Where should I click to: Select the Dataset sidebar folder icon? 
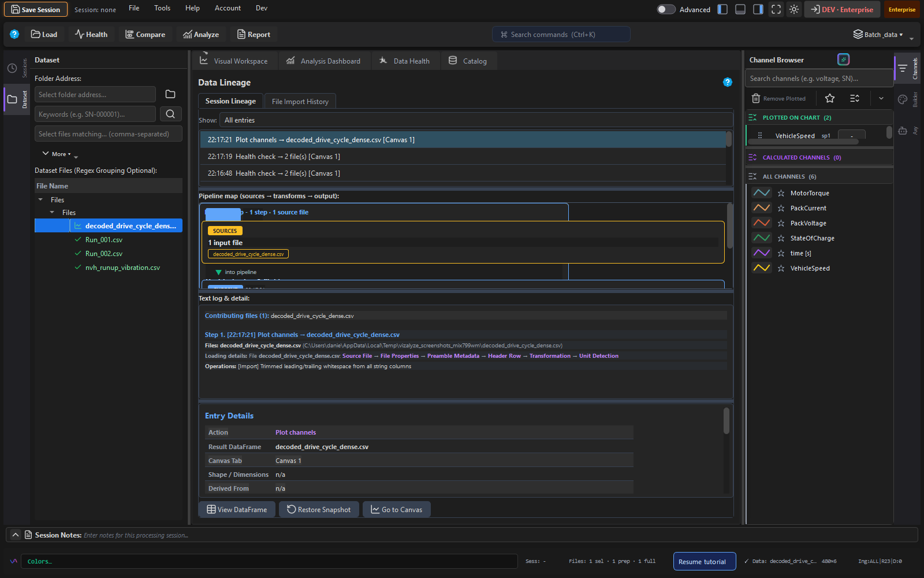point(12,99)
